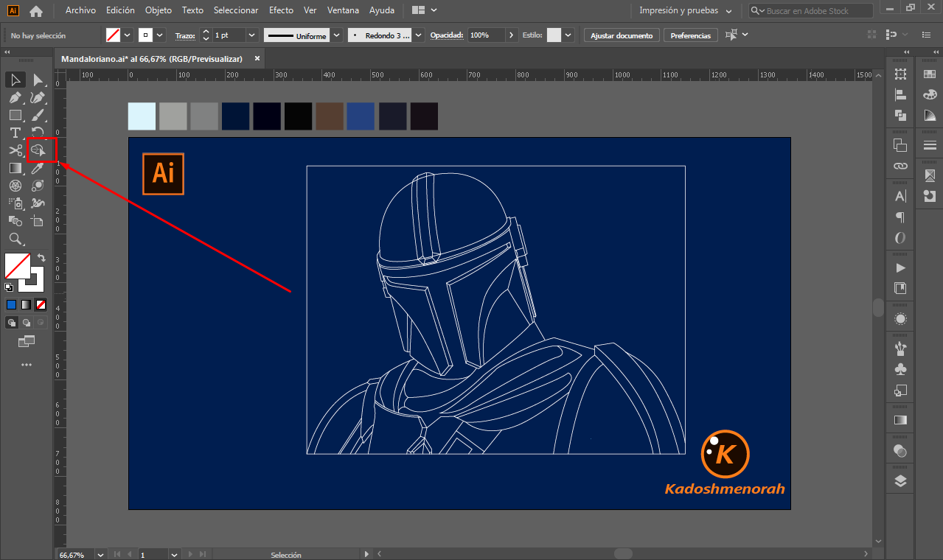Go to next artboard arrow
This screenshot has width=943, height=560.
click(x=190, y=554)
